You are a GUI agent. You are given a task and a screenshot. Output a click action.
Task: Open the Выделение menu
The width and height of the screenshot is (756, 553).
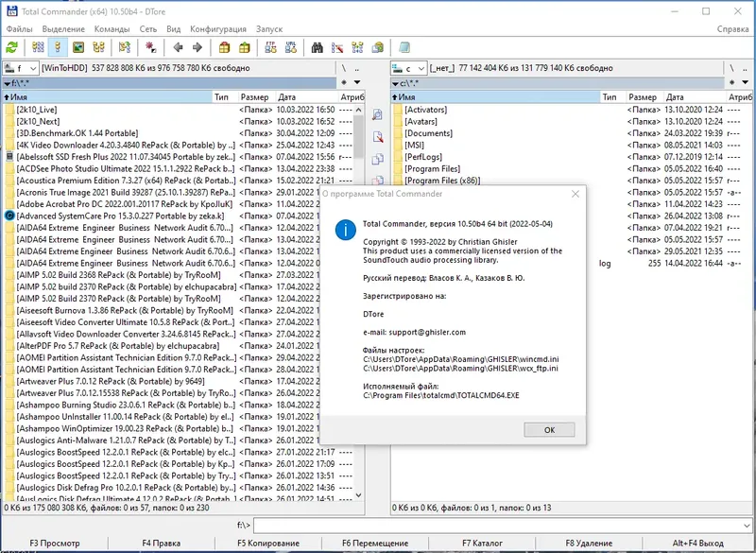(x=63, y=29)
